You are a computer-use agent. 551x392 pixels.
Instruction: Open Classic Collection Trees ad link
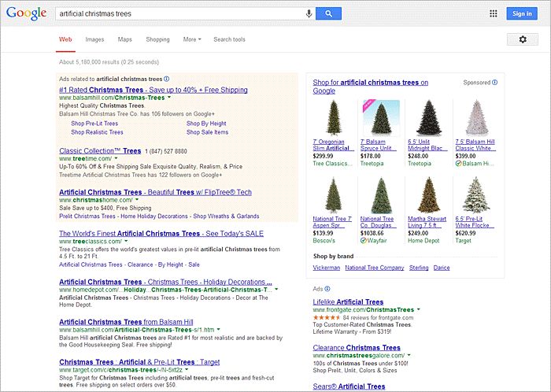click(100, 150)
